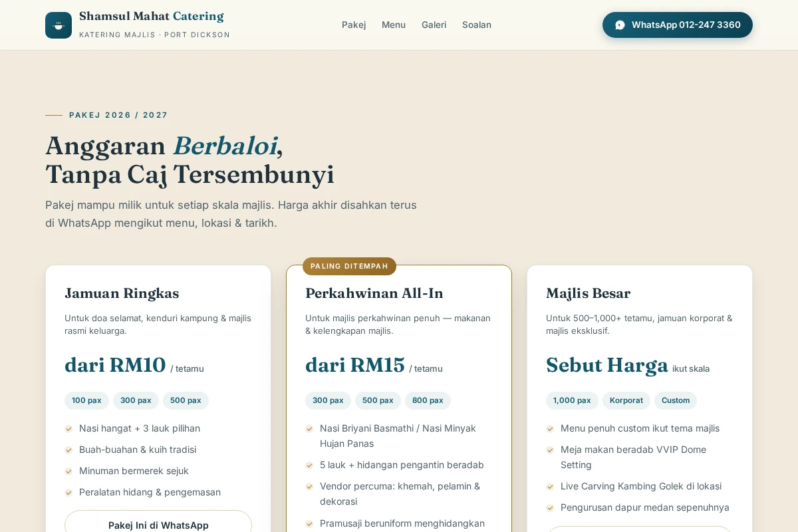Open the Pakej navigation link
The height and width of the screenshot is (532, 798).
(354, 25)
